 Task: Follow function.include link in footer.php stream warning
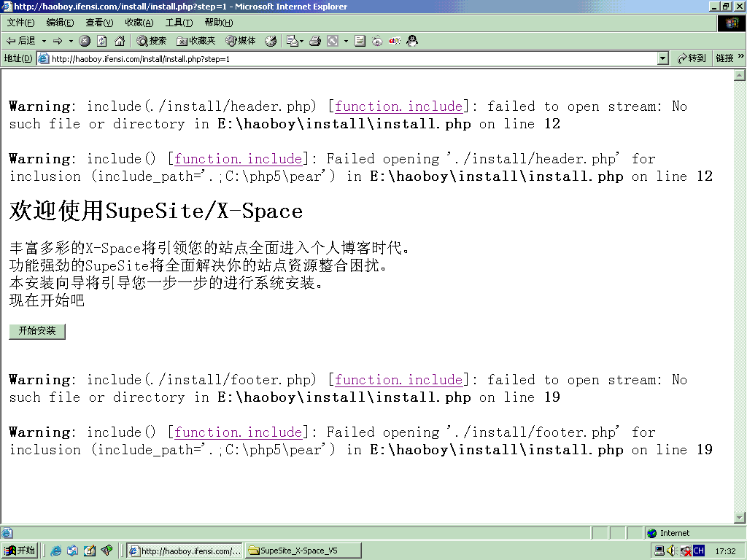click(399, 379)
